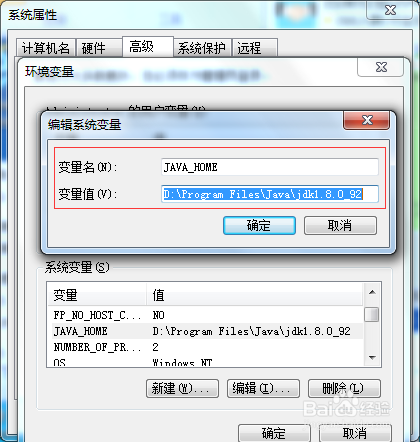
Task: Open the 系统保护 tab
Action: pyautogui.click(x=202, y=48)
